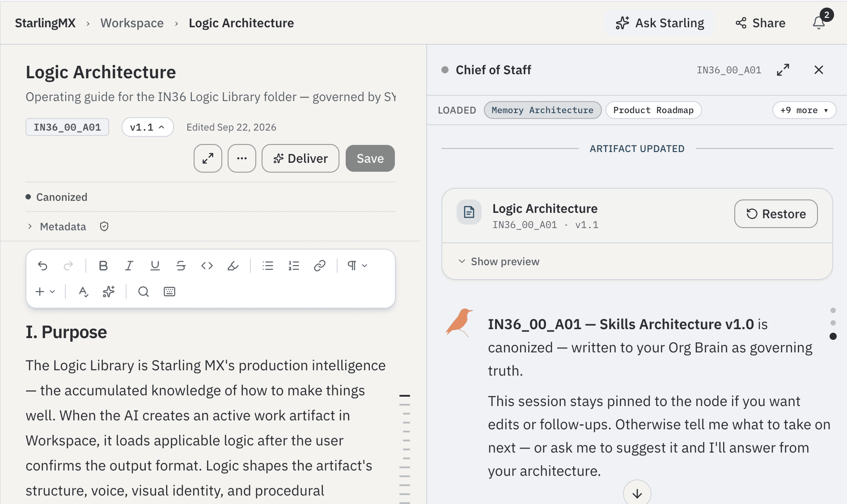847x504 pixels.
Task: Toggle italic formatting
Action: point(129,266)
